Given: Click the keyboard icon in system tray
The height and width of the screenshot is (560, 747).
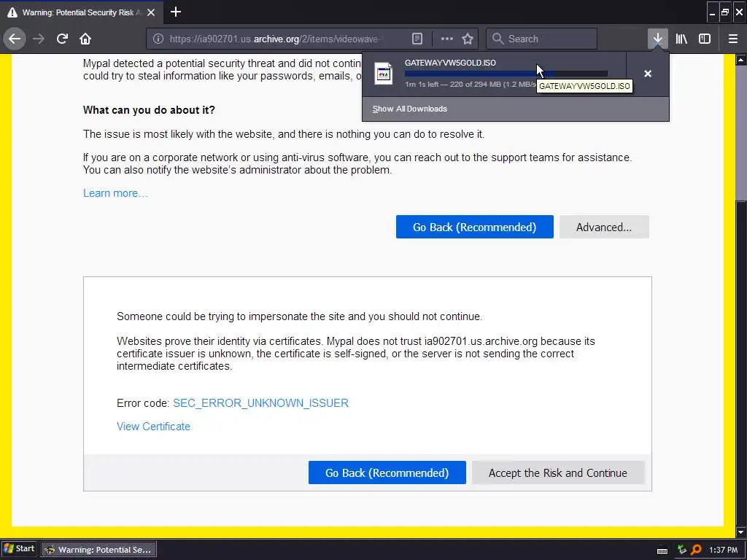Looking at the screenshot, I should click(x=662, y=551).
